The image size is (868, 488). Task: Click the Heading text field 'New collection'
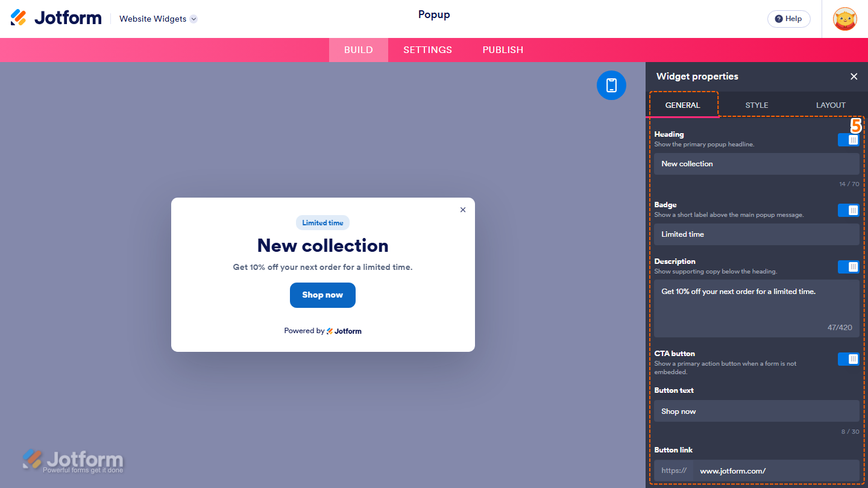pos(756,164)
